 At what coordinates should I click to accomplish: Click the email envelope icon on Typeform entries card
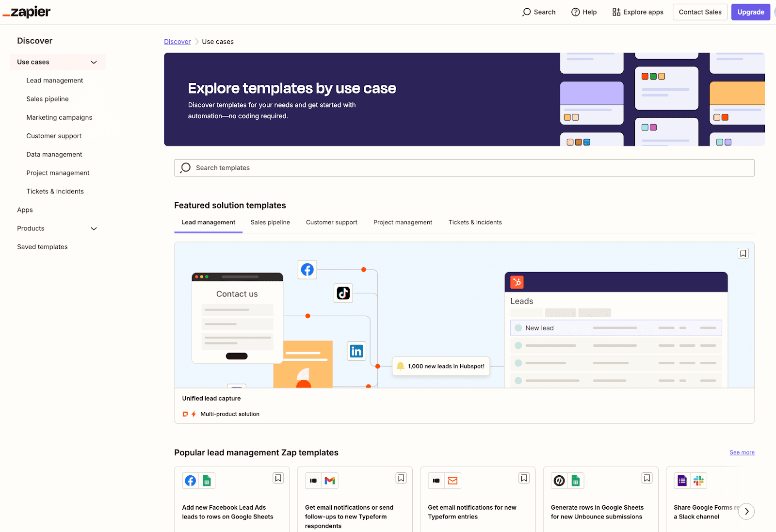453,481
